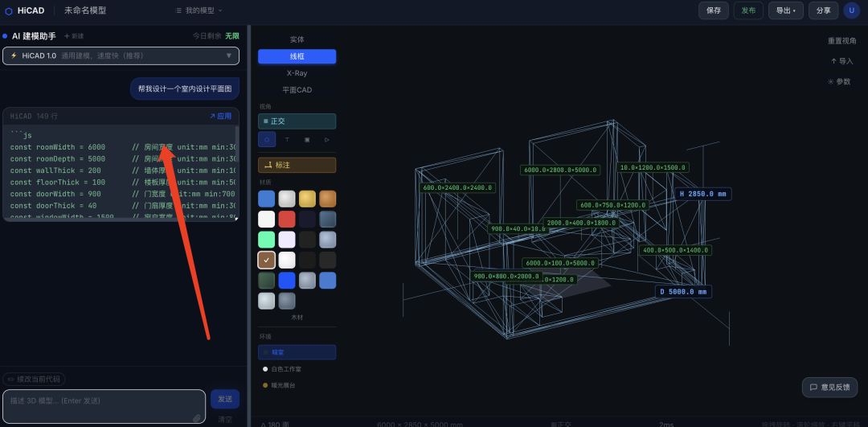Click the 680.0×2400.0×2400.0 dimension label

tap(457, 187)
